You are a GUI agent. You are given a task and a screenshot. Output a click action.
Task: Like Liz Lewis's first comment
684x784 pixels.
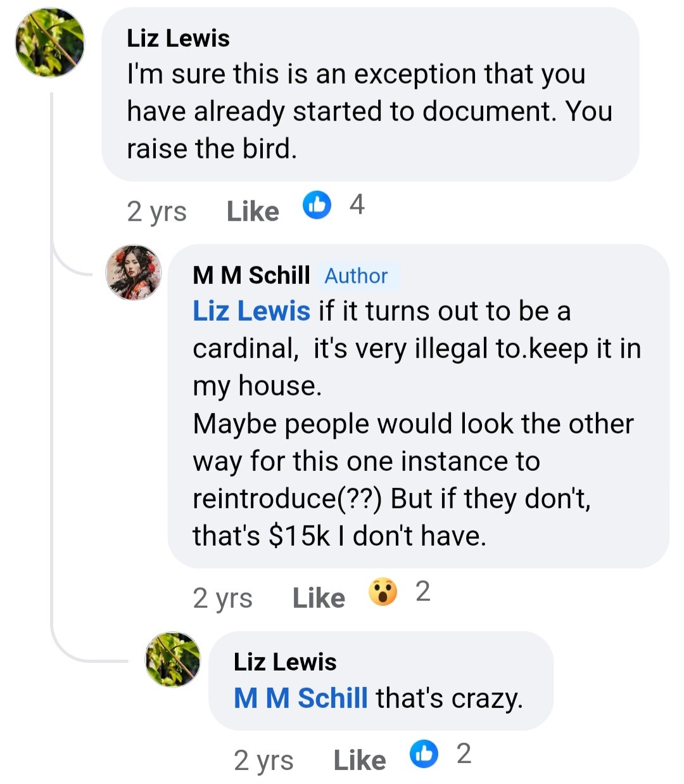point(253,212)
